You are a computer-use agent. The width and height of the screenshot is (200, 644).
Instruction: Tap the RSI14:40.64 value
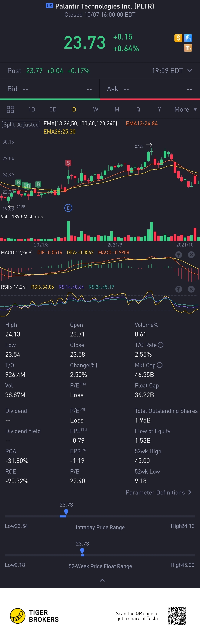coord(71,287)
